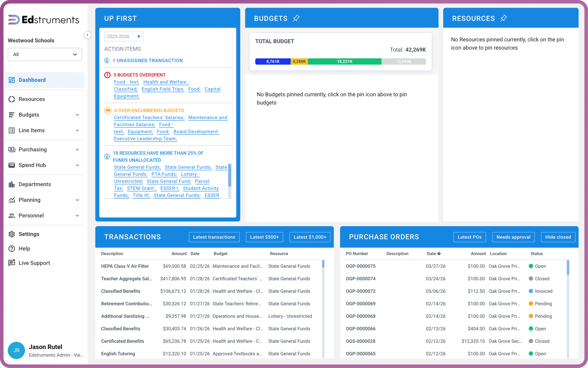Click the Resources panel pin icon
Viewport: 588px width, 368px height.
[x=503, y=18]
